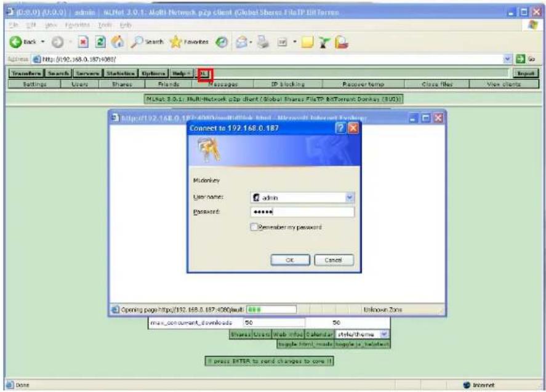Close the Connect to 192.168.0.187 dialog

pyautogui.click(x=353, y=128)
